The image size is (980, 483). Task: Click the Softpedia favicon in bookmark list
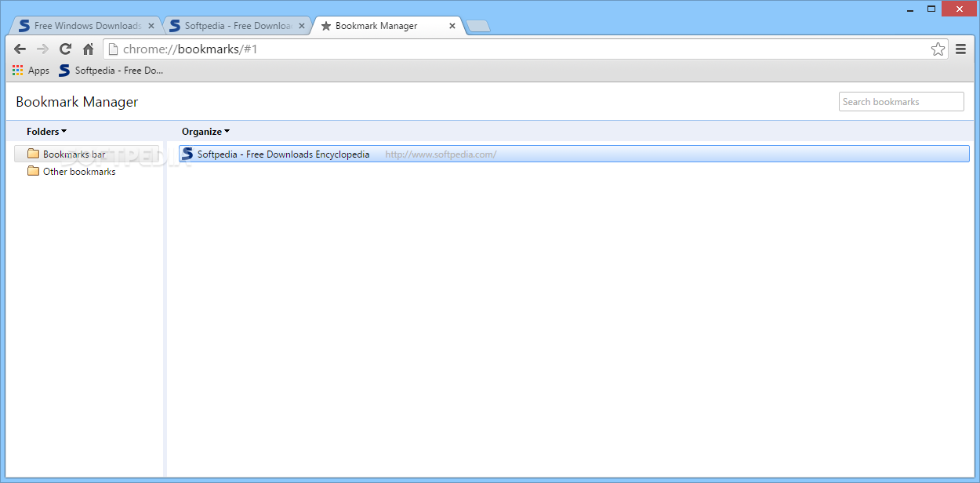pyautogui.click(x=187, y=154)
